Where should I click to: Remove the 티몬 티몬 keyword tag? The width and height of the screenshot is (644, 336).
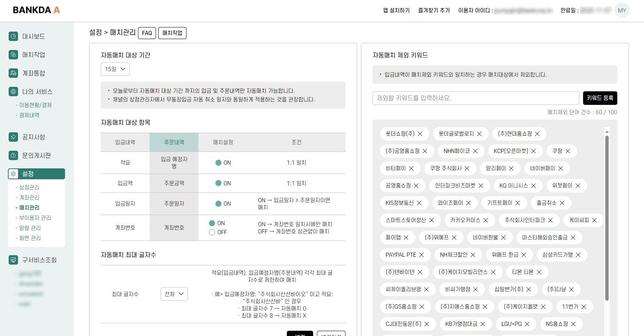tap(539, 272)
